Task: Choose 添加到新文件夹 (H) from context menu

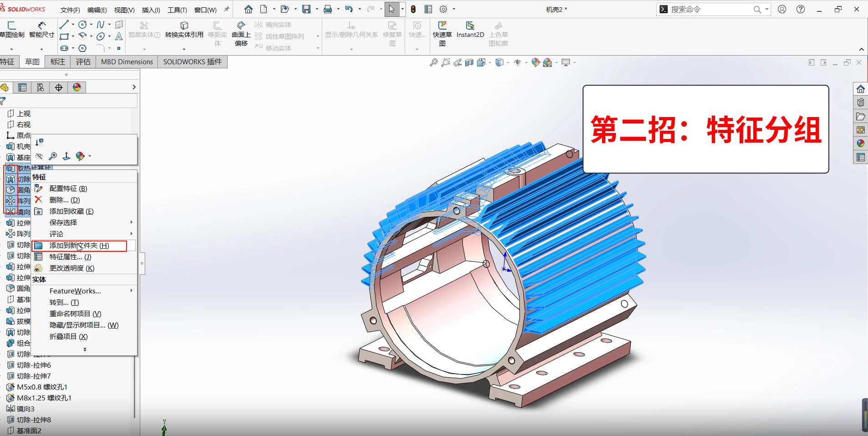Action: coord(79,246)
